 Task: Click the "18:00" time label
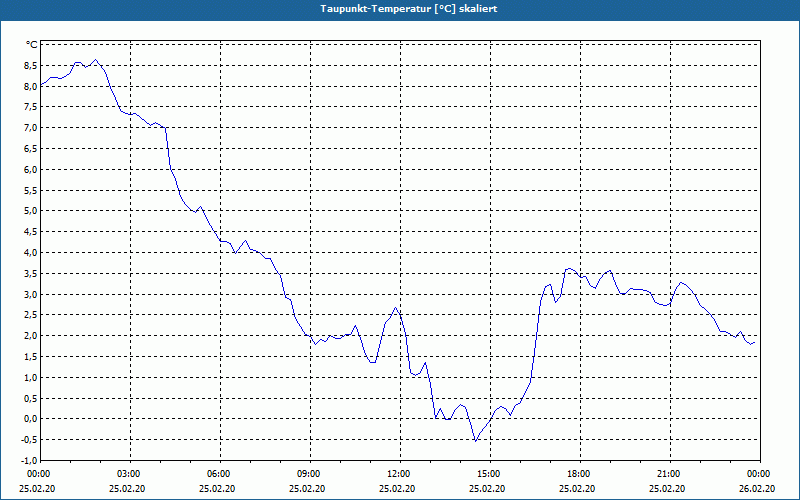(578, 474)
